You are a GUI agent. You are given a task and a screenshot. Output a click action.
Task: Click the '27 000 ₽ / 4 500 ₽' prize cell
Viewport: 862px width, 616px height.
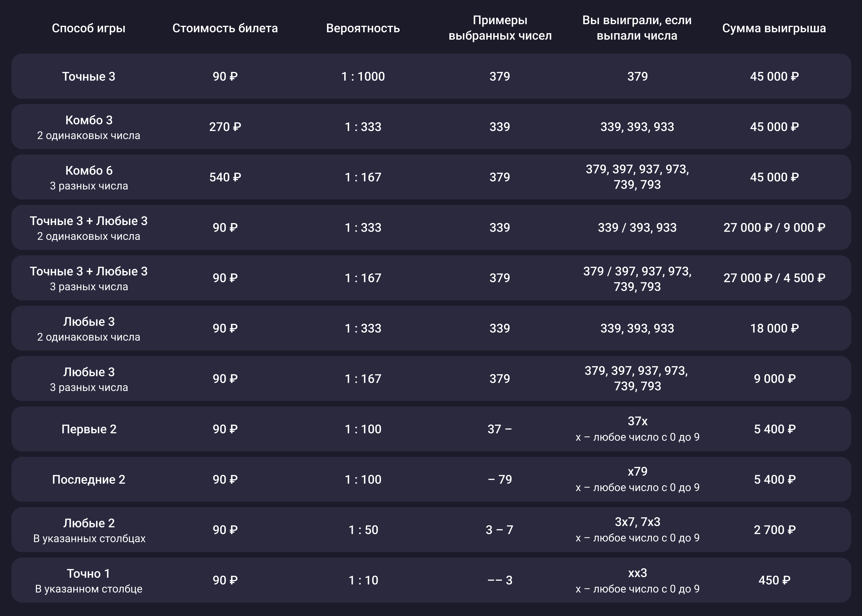(774, 278)
